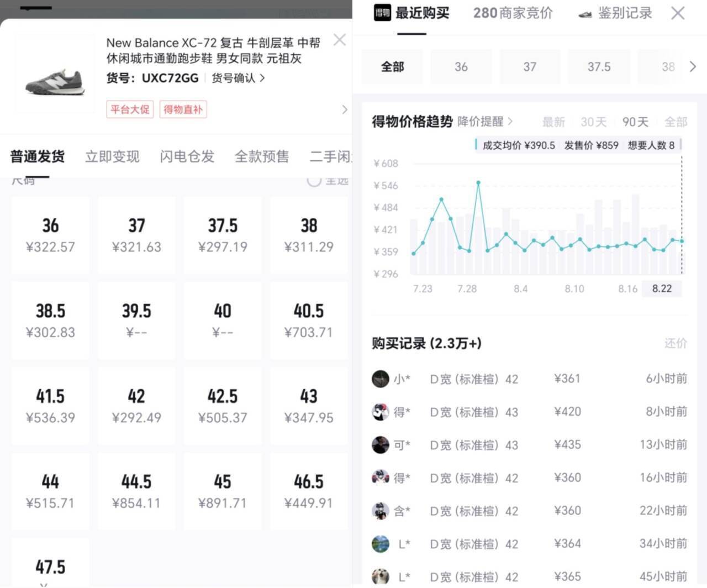Viewport: 707px width, 588px height.
Task: Select size 45 priced ¥891.71
Action: [223, 491]
